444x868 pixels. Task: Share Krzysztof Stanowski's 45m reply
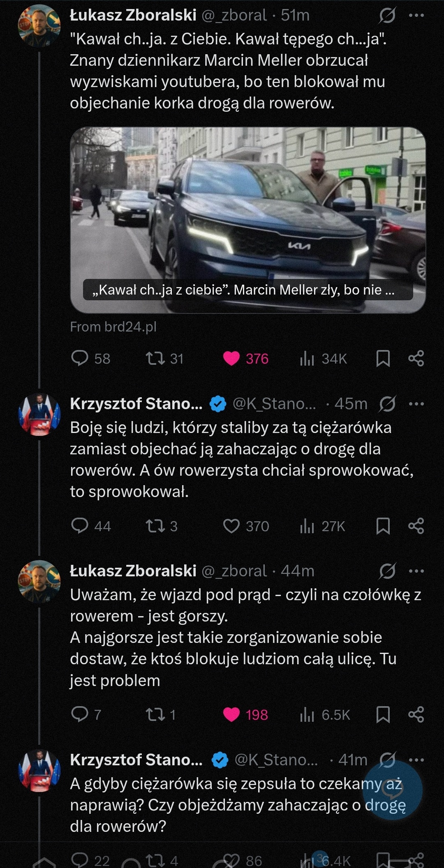[416, 526]
